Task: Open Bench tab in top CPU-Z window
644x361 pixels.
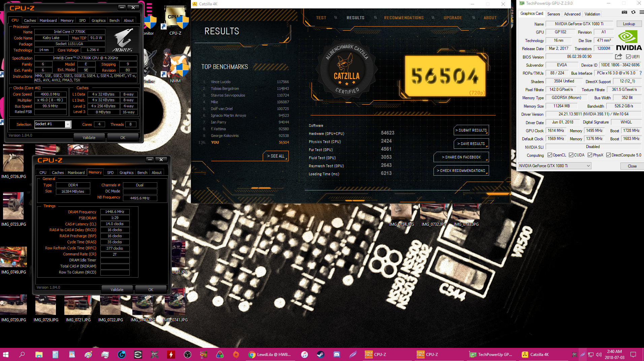Action: pos(114,20)
